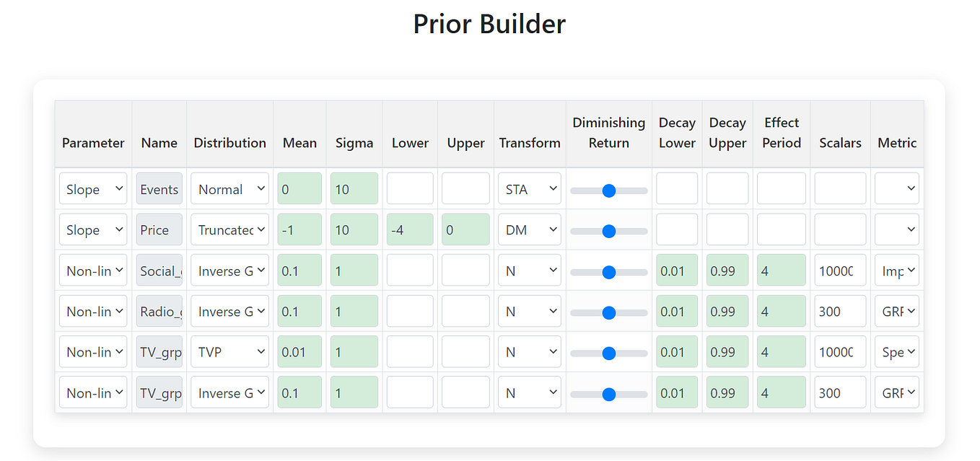Screen dimensions: 980x461
Task: Open the Parameter dropdown for Events row
Action: tap(93, 189)
